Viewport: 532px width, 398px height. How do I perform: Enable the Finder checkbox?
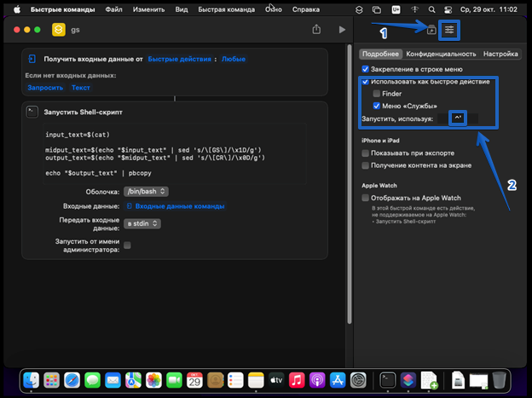click(x=377, y=94)
